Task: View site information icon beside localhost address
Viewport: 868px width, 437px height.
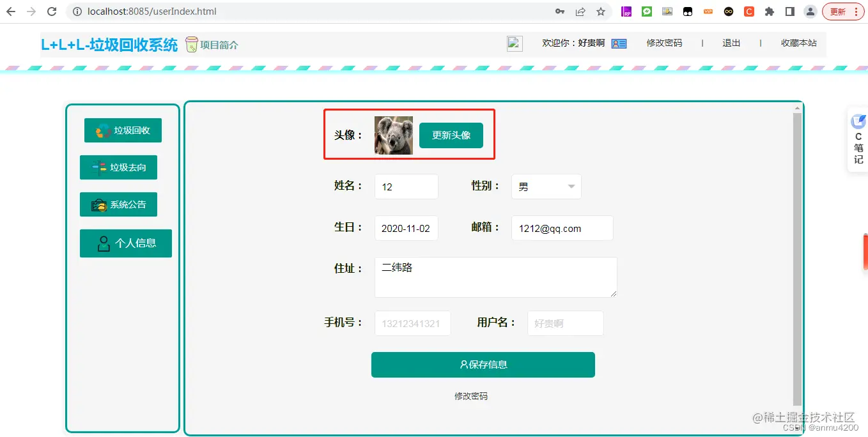Action: coord(76,11)
